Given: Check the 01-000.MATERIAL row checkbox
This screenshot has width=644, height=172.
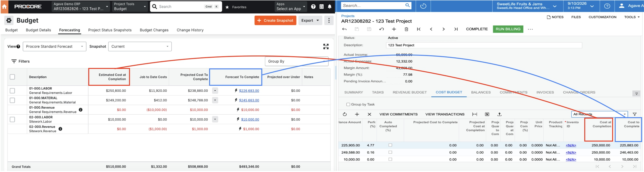Looking at the screenshot, I should [x=12, y=100].
